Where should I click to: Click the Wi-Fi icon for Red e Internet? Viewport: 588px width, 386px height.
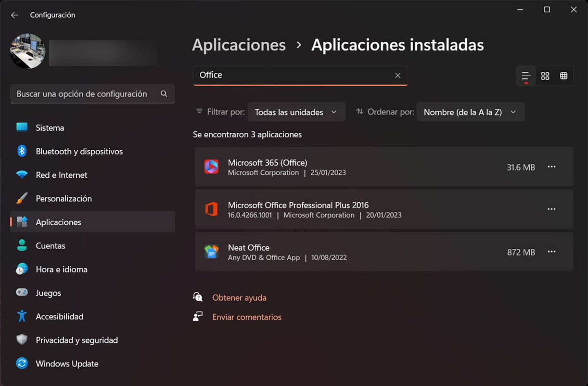[x=22, y=174]
